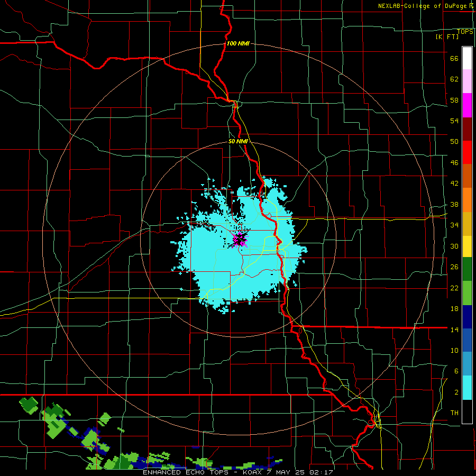Click the legend value '18'

[454, 309]
